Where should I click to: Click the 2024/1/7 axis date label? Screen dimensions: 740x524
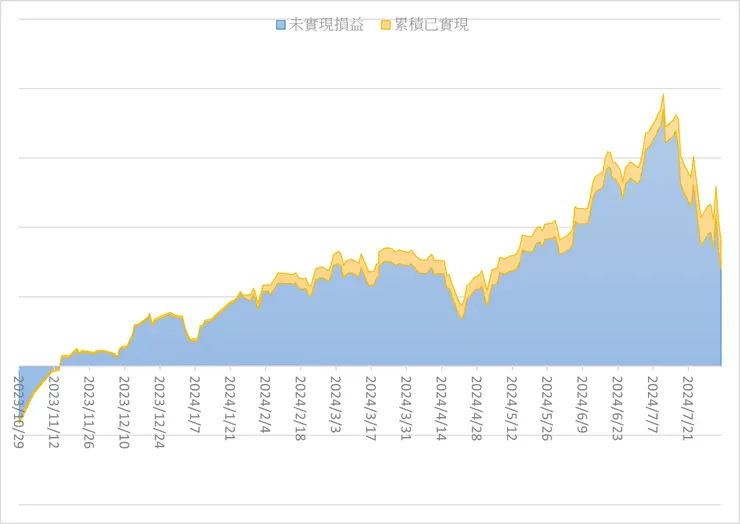(x=195, y=405)
